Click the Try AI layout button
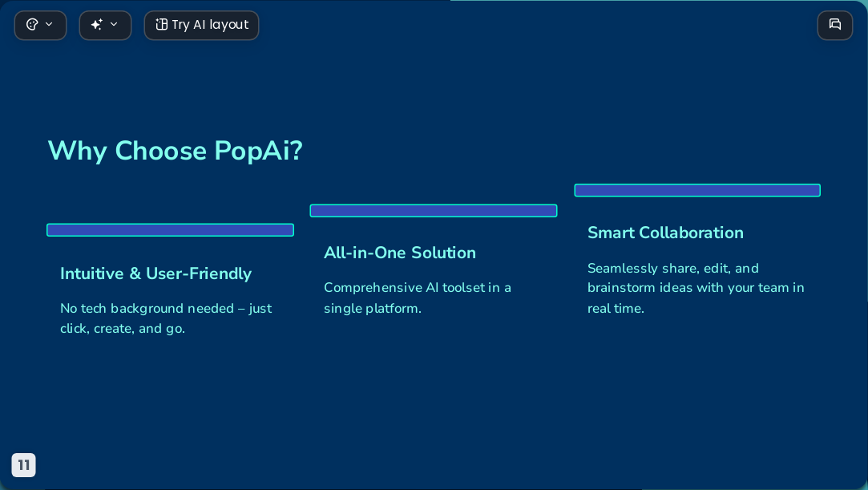868x490 pixels. click(x=201, y=26)
